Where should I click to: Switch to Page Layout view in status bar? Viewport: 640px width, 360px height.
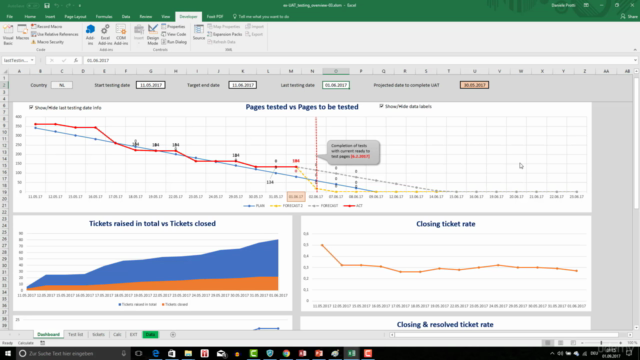pyautogui.click(x=560, y=343)
